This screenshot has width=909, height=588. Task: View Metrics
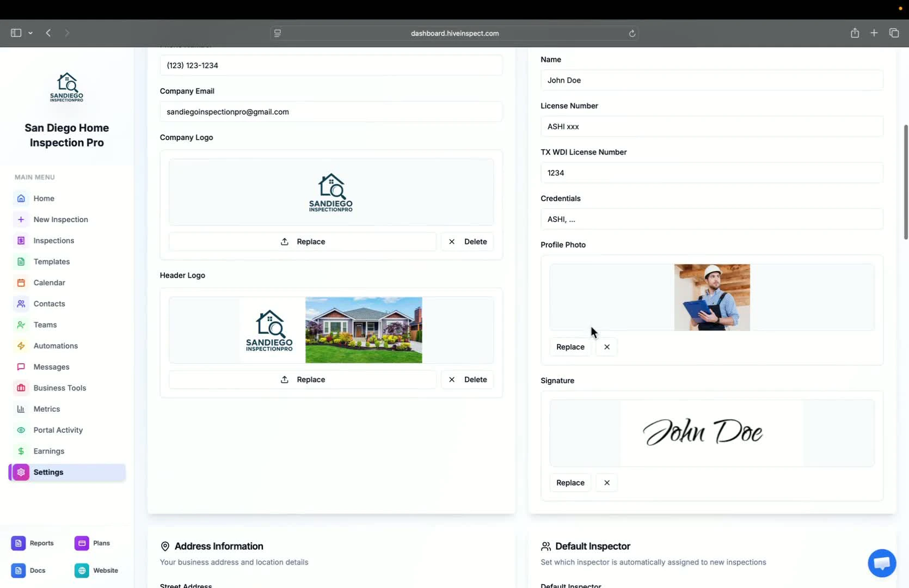click(46, 408)
